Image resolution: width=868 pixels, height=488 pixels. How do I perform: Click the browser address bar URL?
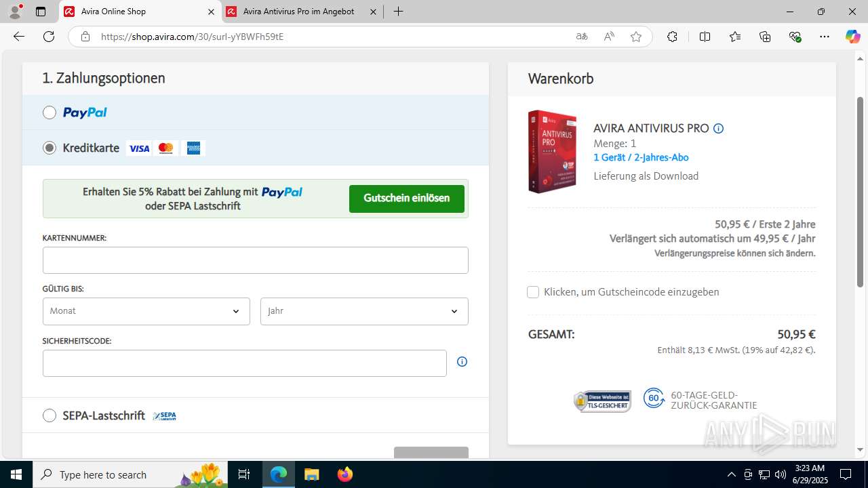pyautogui.click(x=192, y=37)
